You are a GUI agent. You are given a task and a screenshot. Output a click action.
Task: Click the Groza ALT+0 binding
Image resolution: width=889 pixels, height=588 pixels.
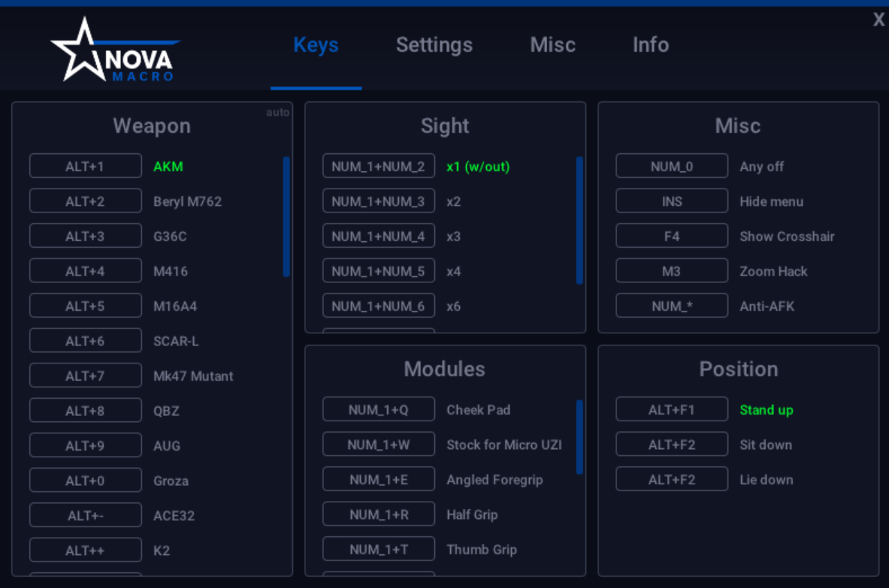[85, 479]
